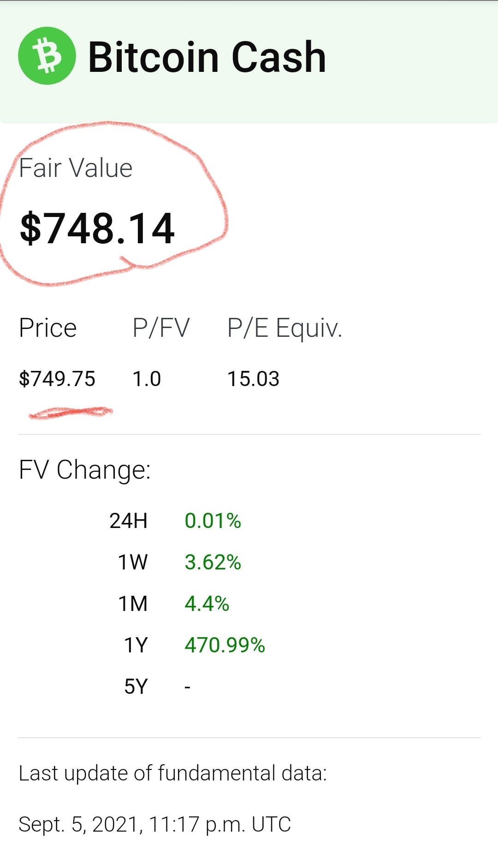Tap the 3.62% weekly change value

point(213,563)
